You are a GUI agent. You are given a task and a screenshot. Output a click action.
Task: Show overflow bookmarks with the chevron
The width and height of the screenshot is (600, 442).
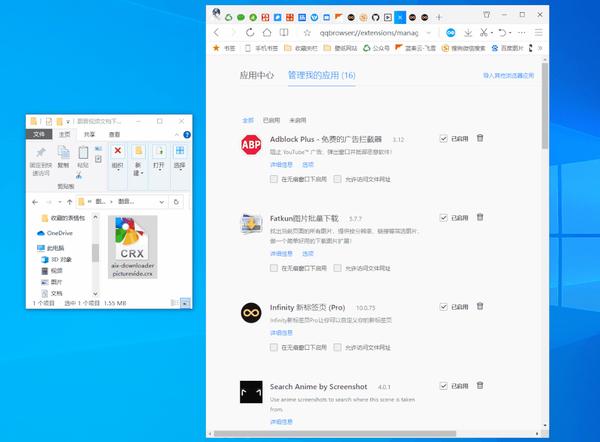pyautogui.click(x=540, y=48)
